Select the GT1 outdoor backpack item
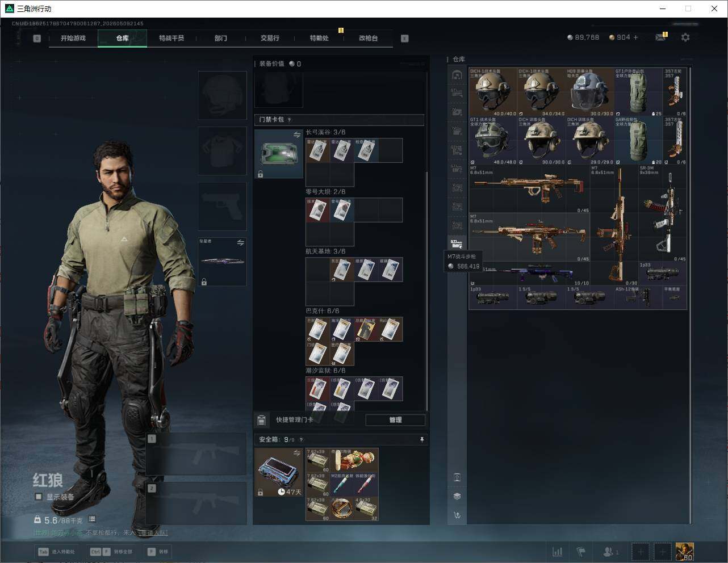728x563 pixels. coord(638,93)
